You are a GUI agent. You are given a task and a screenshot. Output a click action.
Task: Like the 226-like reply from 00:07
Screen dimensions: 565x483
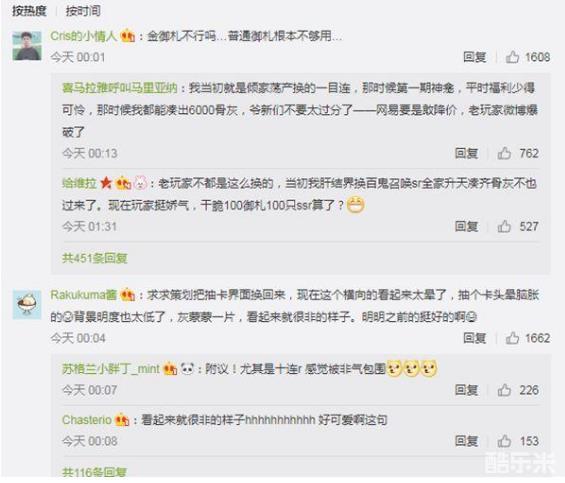(504, 390)
